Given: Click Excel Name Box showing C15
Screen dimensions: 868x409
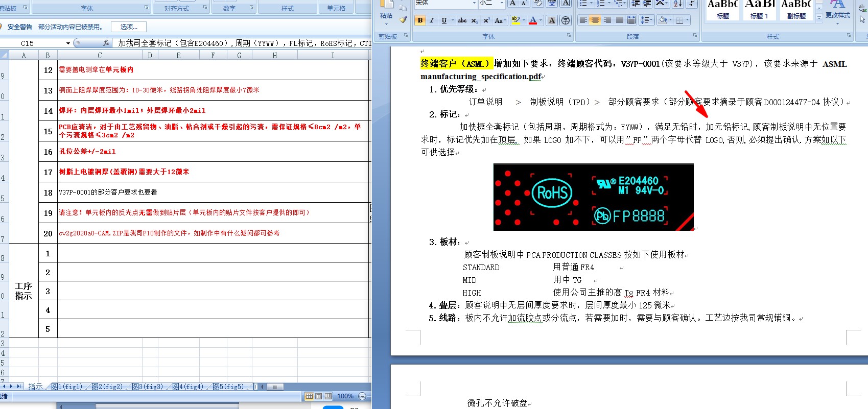Looking at the screenshot, I should (x=33, y=43).
